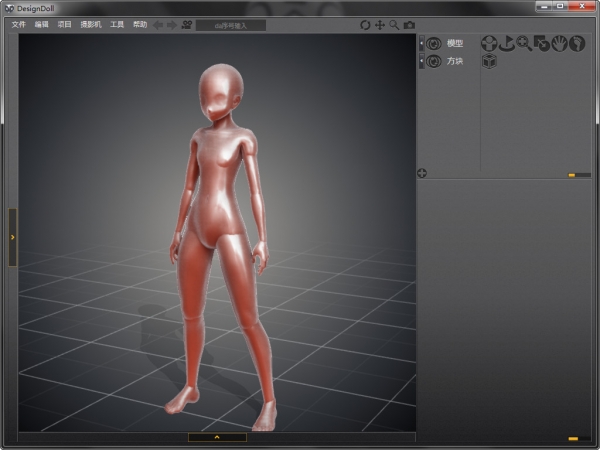Click the redo forward arrow button

(171, 24)
